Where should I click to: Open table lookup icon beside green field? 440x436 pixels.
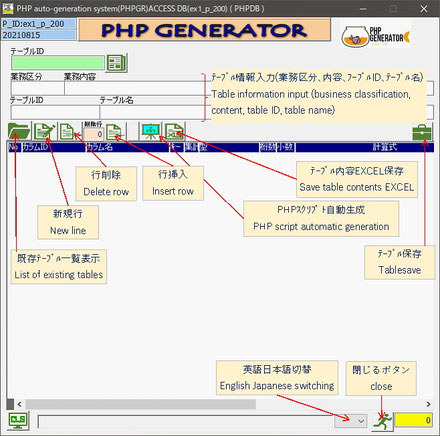[x=116, y=63]
